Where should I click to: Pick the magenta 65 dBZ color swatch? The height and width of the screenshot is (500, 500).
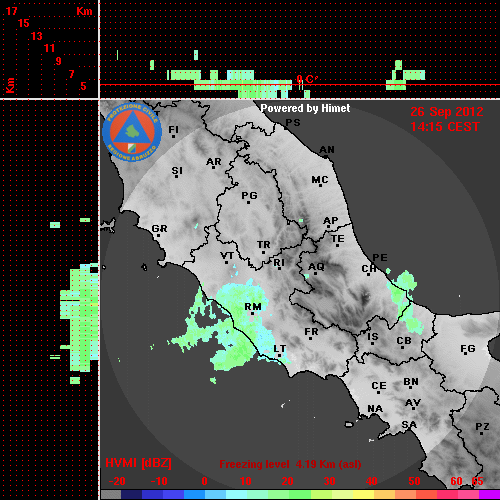[489, 494]
